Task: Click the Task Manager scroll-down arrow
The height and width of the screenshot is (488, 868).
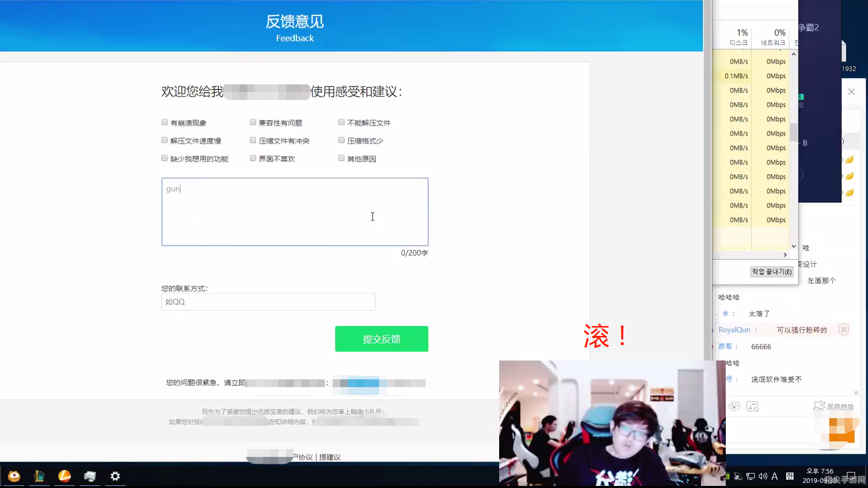Action: coord(794,247)
